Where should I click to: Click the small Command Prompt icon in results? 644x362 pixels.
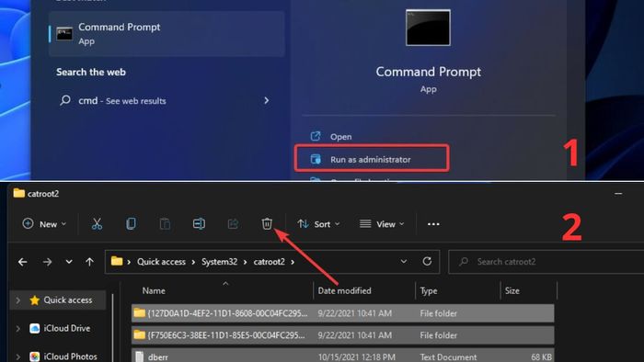click(x=64, y=34)
